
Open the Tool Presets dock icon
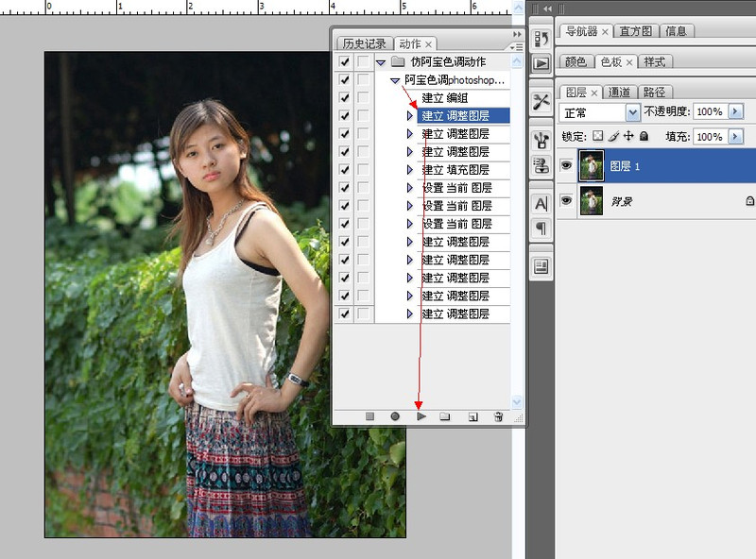(x=541, y=102)
